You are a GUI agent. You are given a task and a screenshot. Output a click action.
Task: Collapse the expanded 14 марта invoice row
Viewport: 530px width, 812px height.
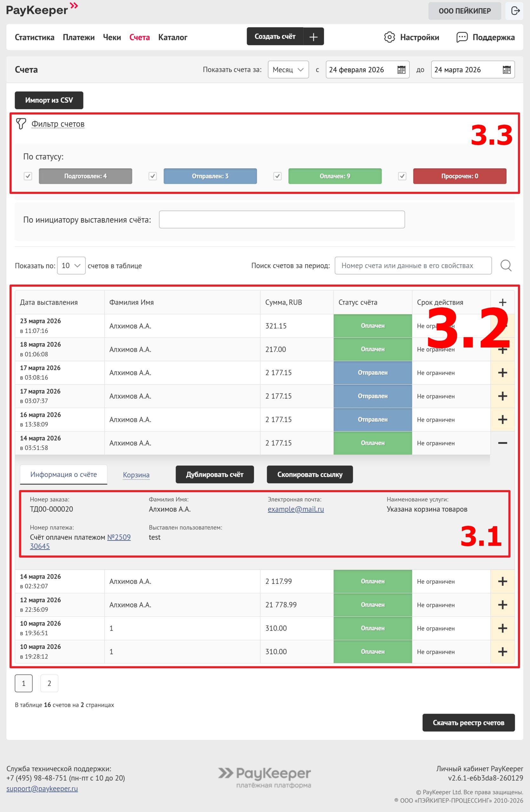point(502,443)
